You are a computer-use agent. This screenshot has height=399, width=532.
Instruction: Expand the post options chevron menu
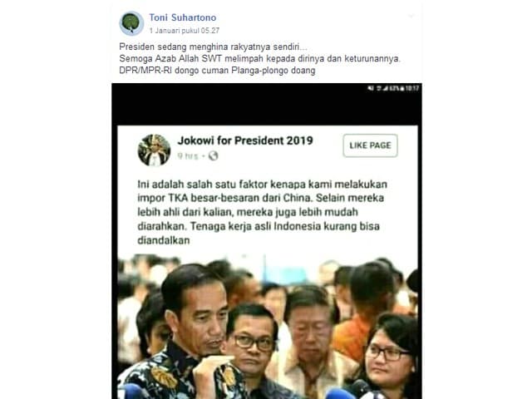pos(411,16)
